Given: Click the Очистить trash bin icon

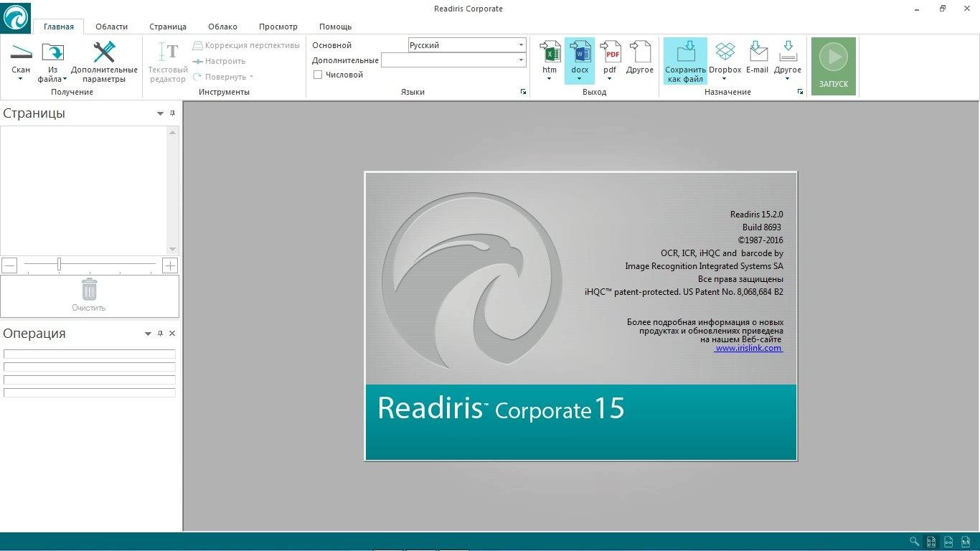Looking at the screenshot, I should (89, 290).
